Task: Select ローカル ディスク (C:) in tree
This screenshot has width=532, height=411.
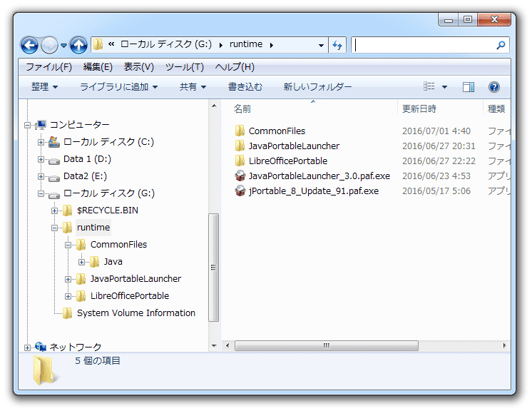Action: click(x=108, y=142)
